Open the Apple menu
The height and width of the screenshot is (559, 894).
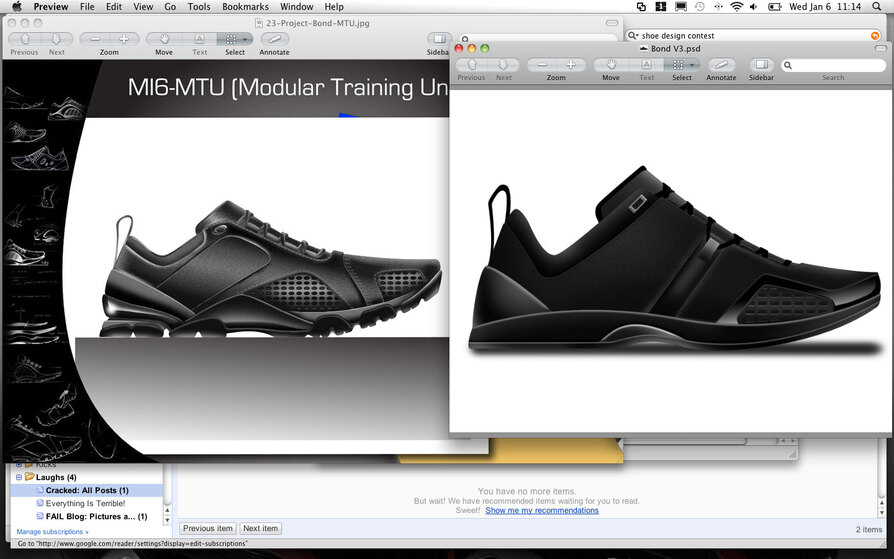click(17, 6)
